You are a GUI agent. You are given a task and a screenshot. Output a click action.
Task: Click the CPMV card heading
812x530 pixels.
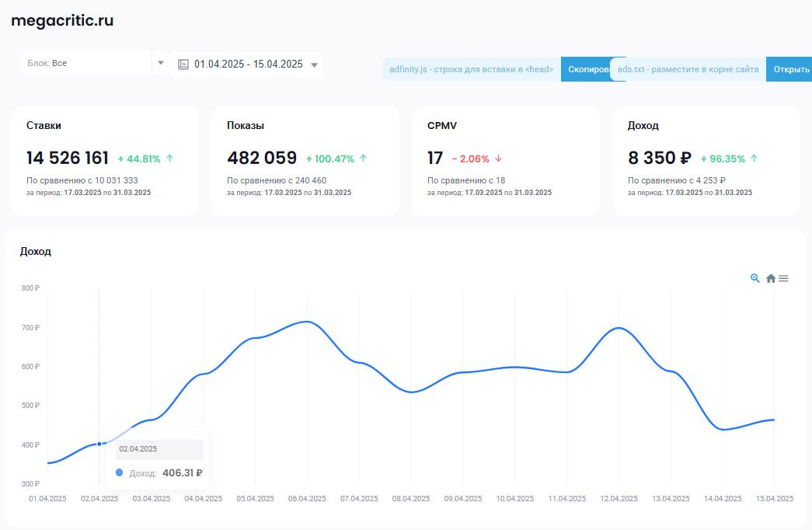(442, 125)
